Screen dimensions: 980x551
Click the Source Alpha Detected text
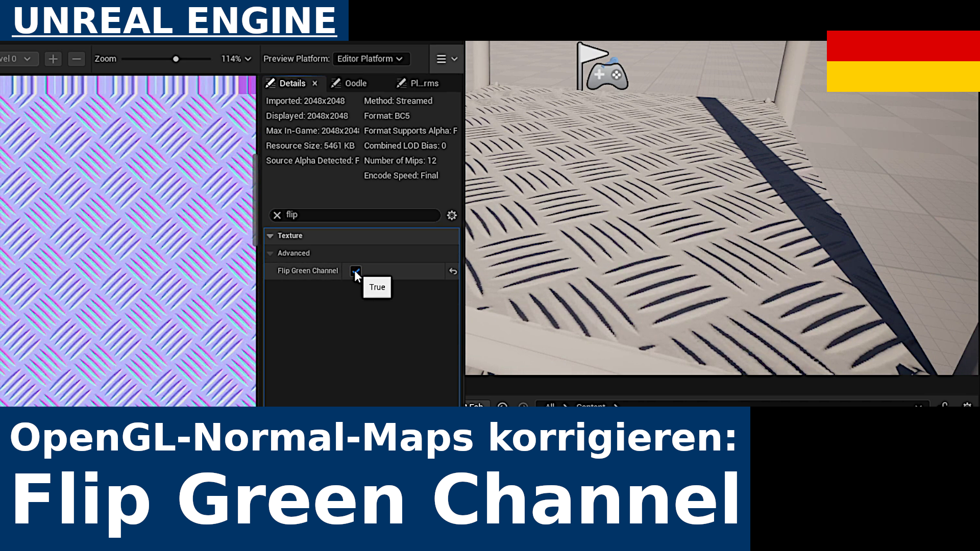click(x=312, y=161)
